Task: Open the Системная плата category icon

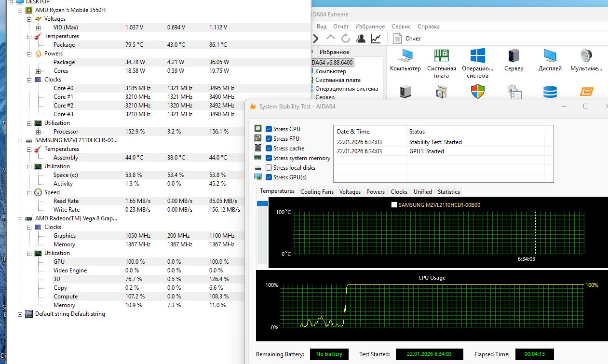Action: [x=441, y=55]
